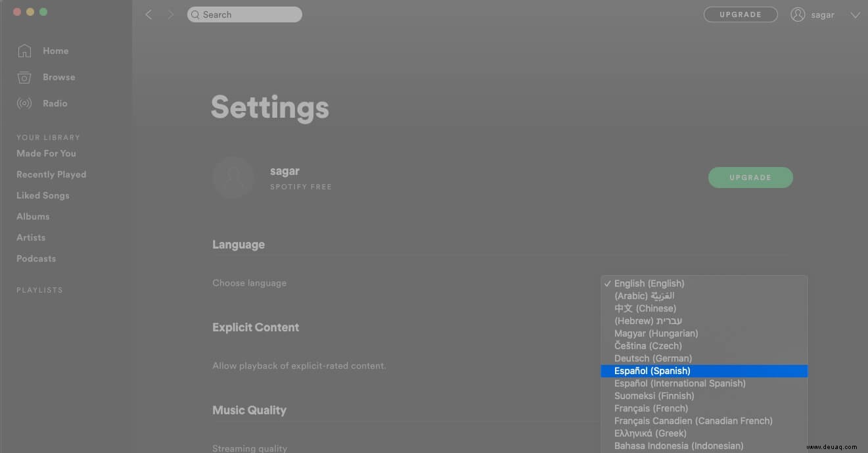Viewport: 868px width, 453px height.
Task: Click the Explicit Content heading
Action: point(256,327)
